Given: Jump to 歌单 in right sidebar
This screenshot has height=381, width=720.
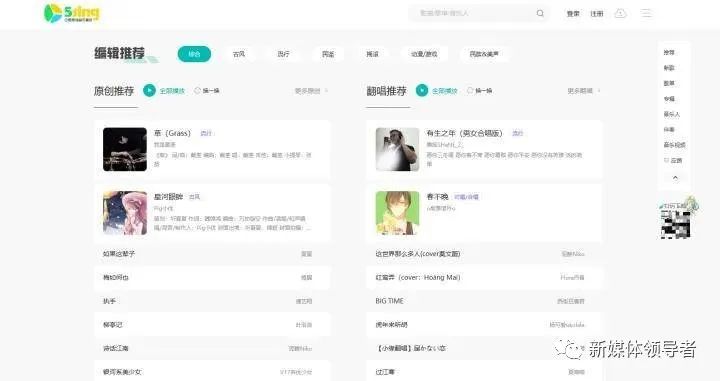Looking at the screenshot, I should tap(669, 83).
